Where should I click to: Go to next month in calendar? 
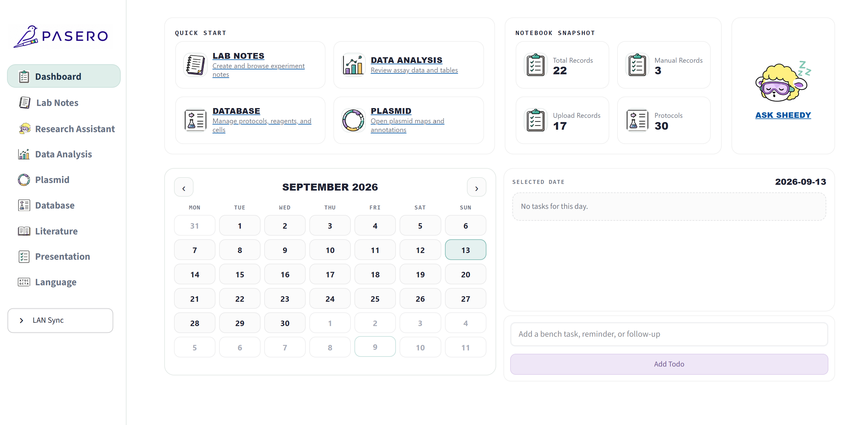(x=476, y=187)
